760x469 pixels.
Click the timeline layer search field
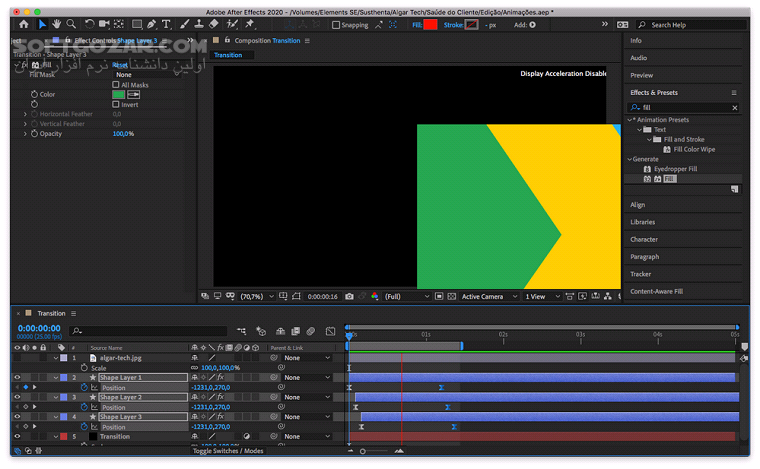pos(149,331)
